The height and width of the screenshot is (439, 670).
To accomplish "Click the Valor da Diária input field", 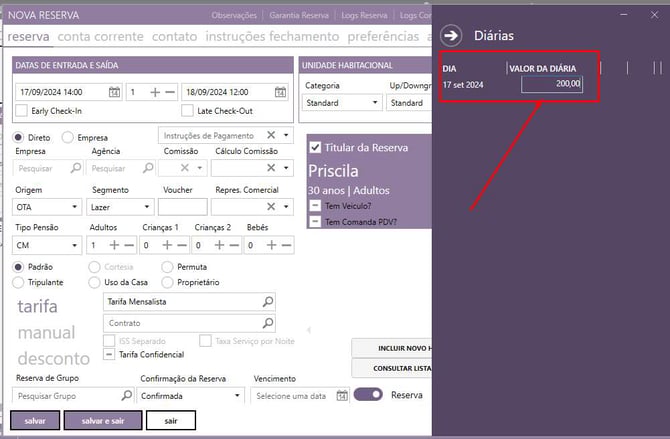I will 551,85.
